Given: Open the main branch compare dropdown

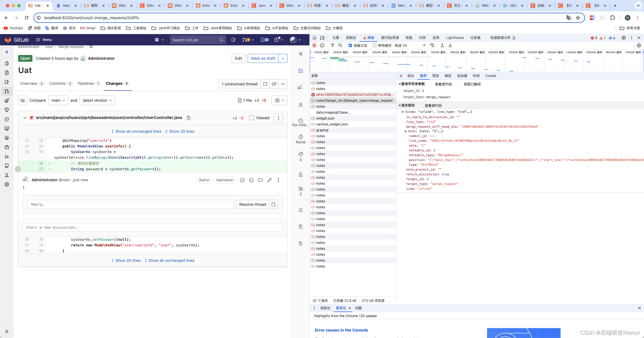Looking at the screenshot, I should [x=58, y=100].
